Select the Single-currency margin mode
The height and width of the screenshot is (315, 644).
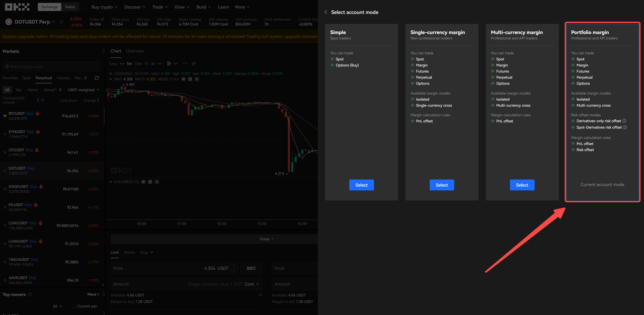(x=442, y=185)
